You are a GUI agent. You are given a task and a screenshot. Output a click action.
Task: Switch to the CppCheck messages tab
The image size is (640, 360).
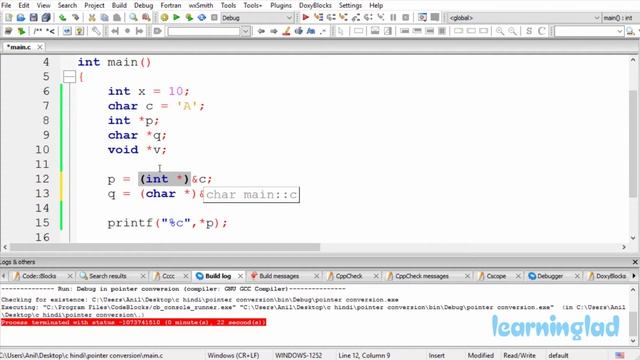point(422,276)
